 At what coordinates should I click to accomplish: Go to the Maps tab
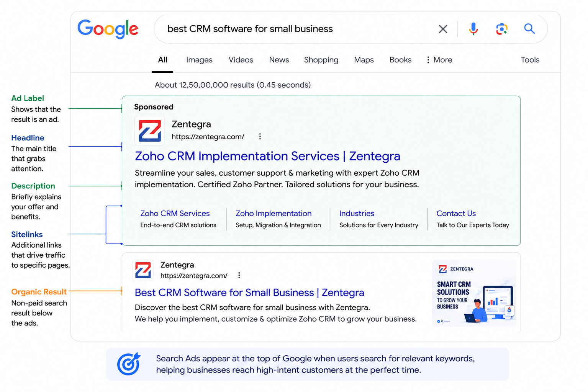pos(364,60)
